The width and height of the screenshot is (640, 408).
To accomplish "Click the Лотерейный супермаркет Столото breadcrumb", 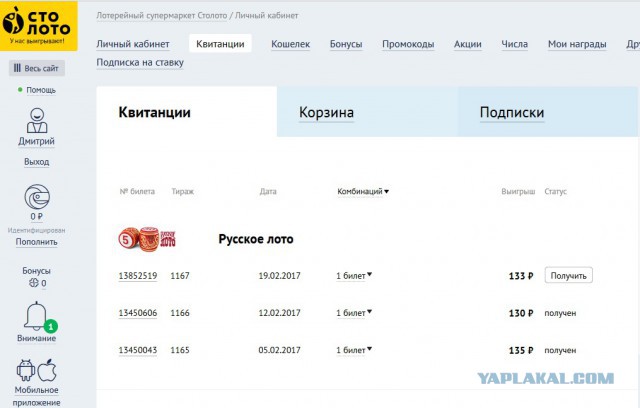I will point(162,16).
